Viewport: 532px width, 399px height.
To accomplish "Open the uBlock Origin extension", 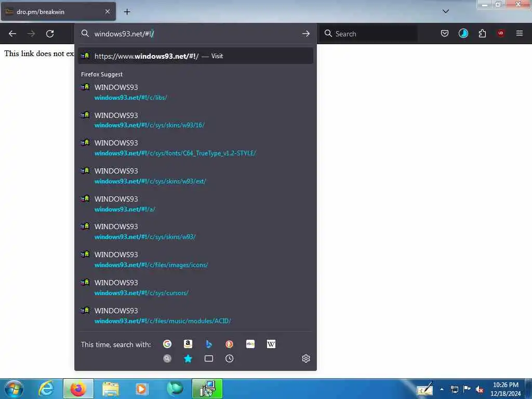I will point(501,33).
